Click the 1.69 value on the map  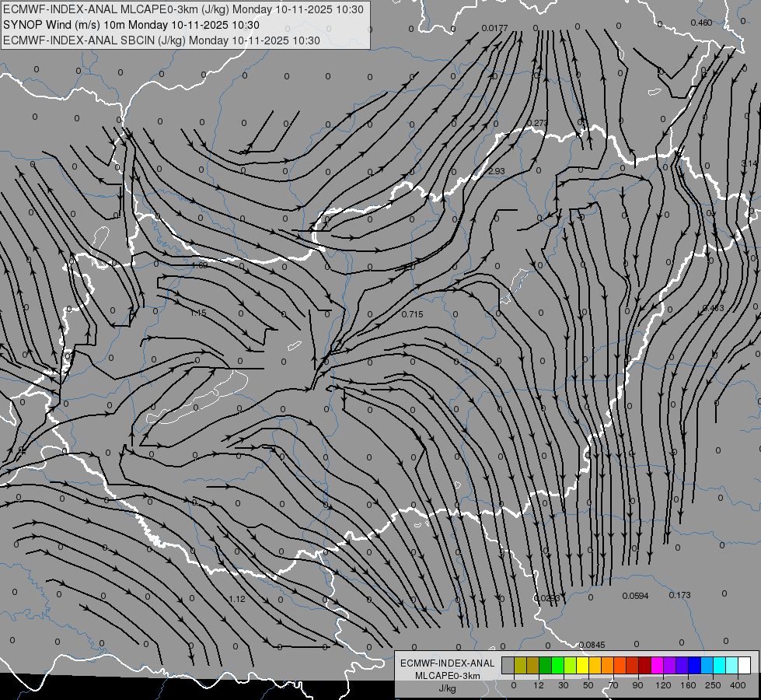click(x=200, y=265)
